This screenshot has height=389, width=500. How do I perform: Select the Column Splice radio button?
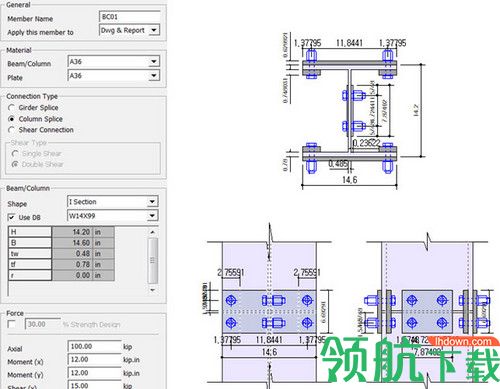click(11, 119)
